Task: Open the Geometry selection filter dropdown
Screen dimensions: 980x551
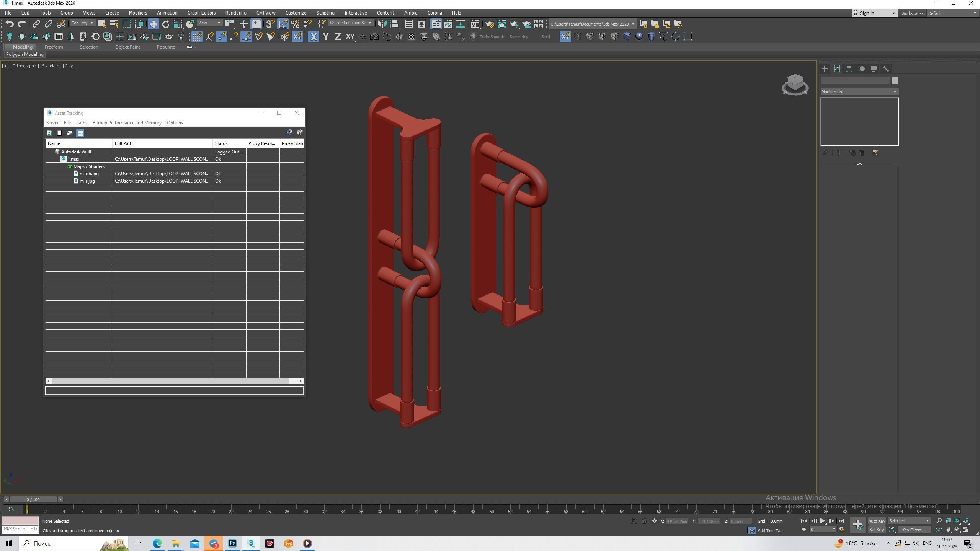Action: (82, 23)
